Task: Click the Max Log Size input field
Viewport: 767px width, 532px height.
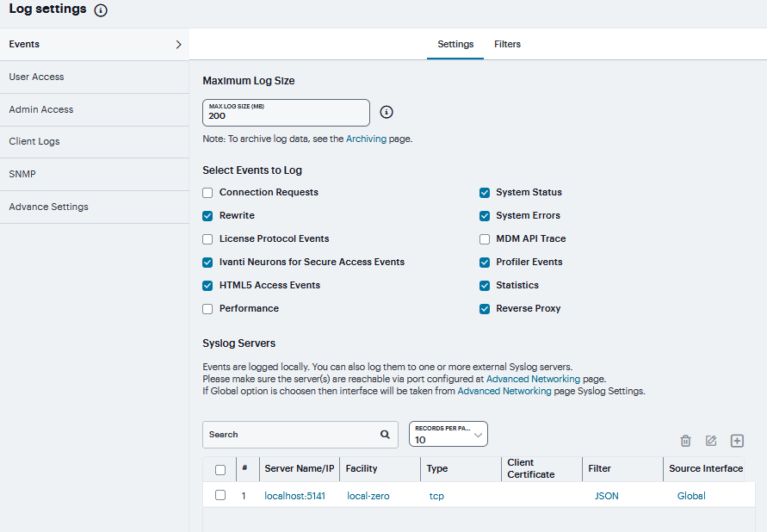Action: click(286, 113)
